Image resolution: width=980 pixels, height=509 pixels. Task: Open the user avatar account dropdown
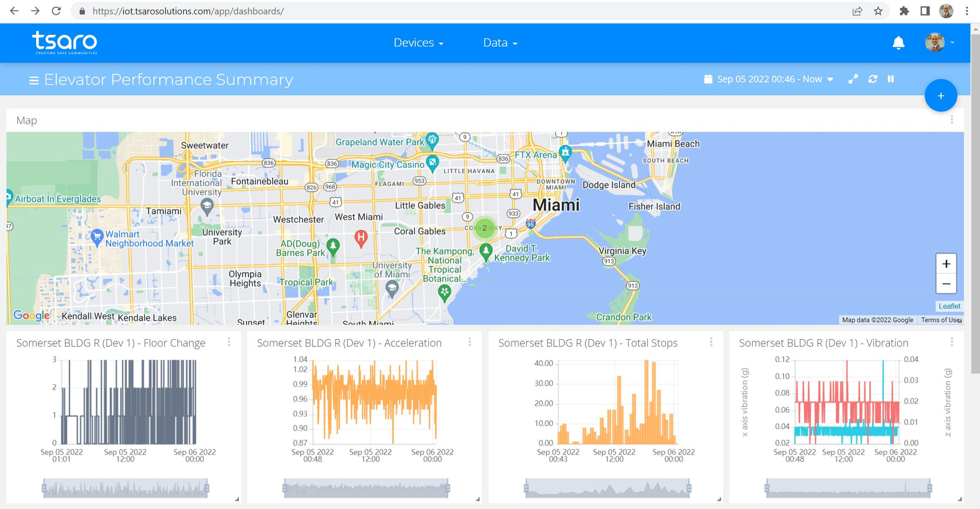tap(939, 43)
